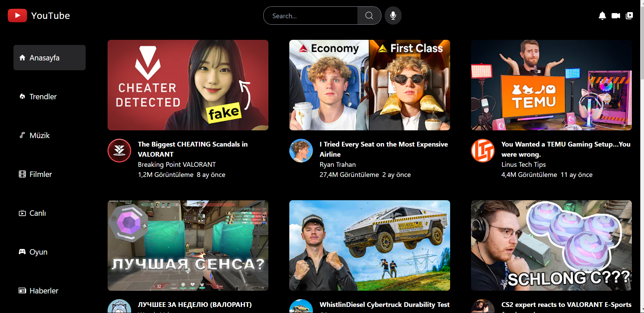Click the avatar beside WhistlinDiesel Cybertruck title

click(x=301, y=307)
